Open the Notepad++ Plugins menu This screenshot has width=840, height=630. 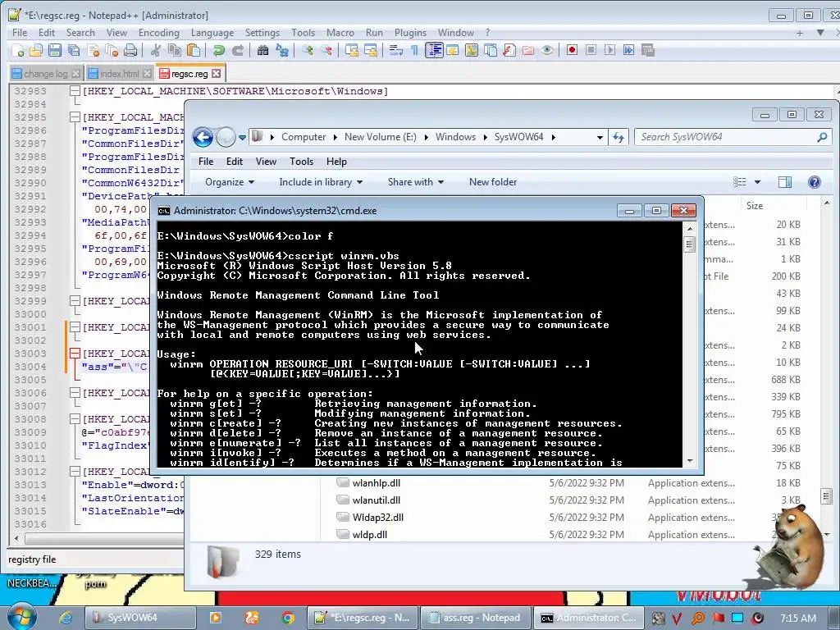click(410, 33)
